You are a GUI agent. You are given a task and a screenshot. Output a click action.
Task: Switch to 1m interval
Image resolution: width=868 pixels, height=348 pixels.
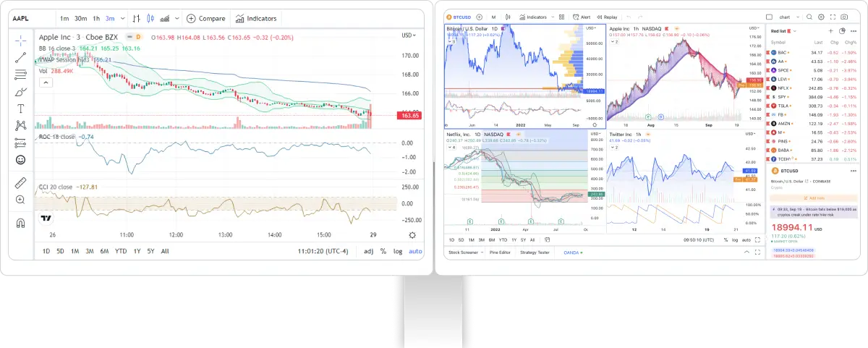tap(64, 18)
